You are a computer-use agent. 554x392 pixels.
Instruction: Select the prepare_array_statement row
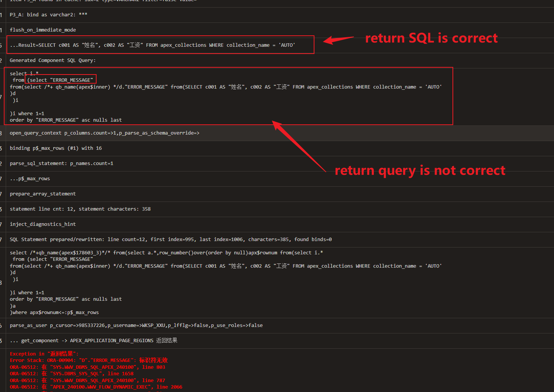click(43, 194)
